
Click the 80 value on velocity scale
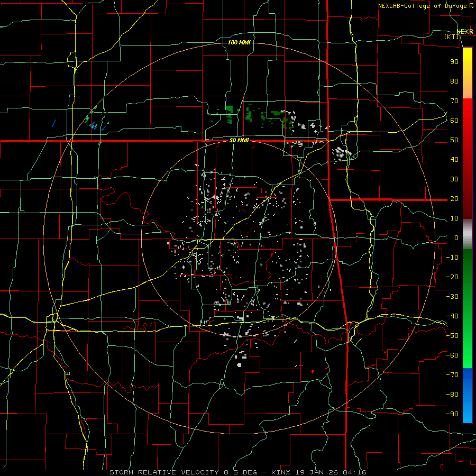(454, 81)
